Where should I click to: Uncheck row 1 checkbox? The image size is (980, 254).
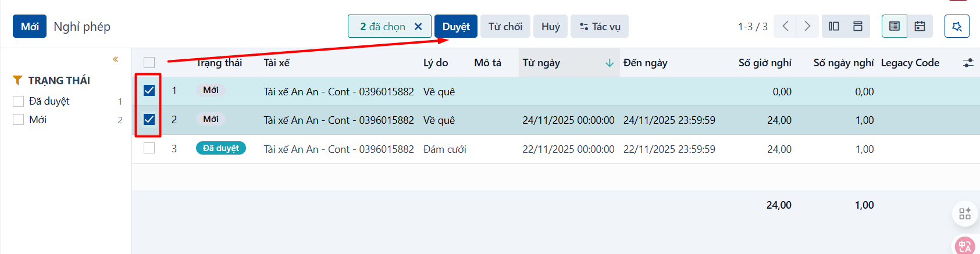[x=149, y=90]
